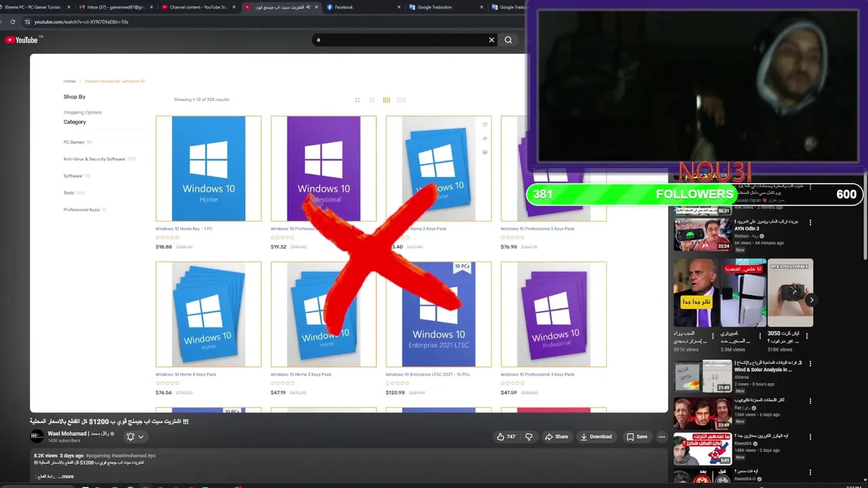Open options for the 518K views Short
Image resolution: width=868 pixels, height=488 pixels.
point(807,335)
